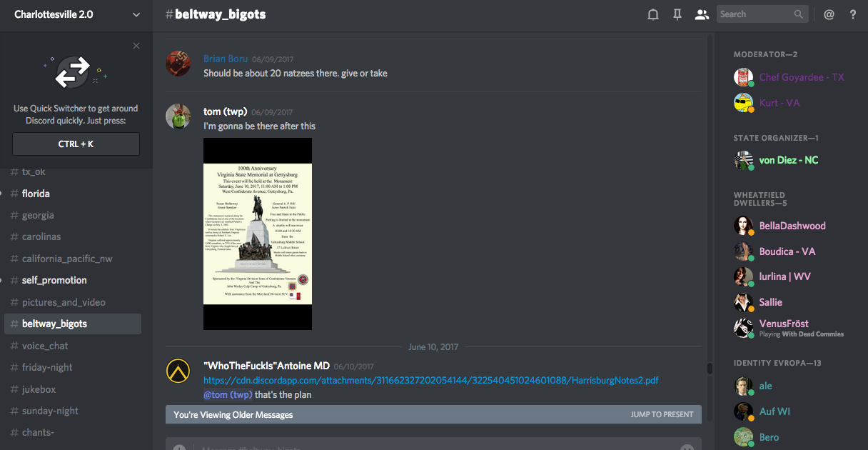Click Jump To Present
This screenshot has width=868, height=450.
click(x=662, y=414)
